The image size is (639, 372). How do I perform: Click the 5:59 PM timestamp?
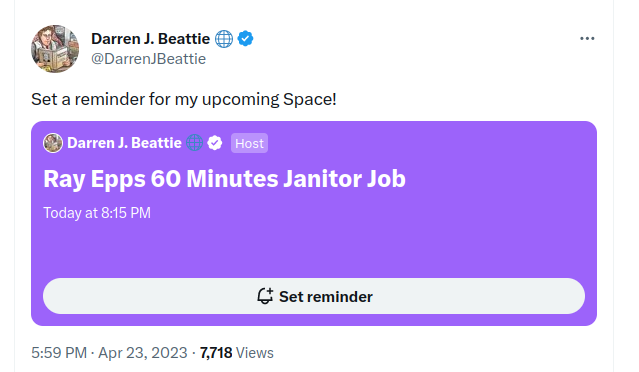pos(59,353)
